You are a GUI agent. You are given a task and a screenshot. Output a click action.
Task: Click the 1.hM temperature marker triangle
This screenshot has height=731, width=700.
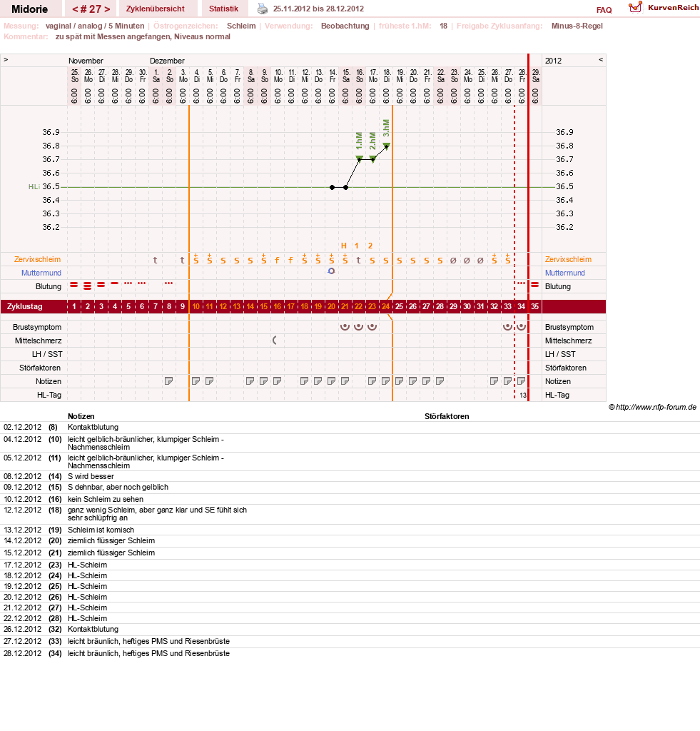click(x=359, y=159)
